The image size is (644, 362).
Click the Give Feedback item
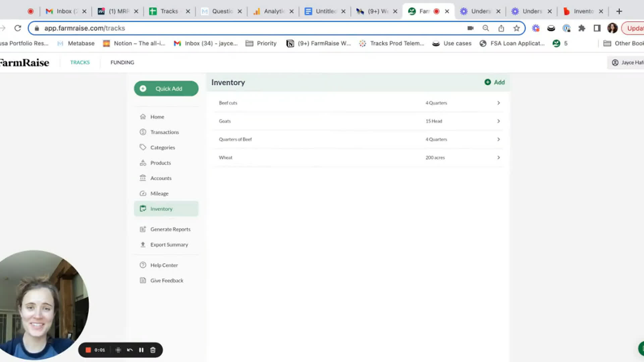tap(166, 281)
